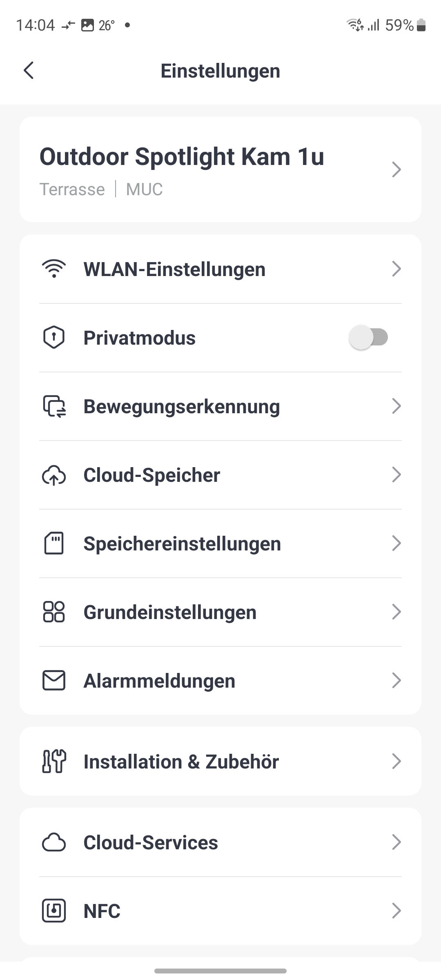Tap the NFC chip icon
The width and height of the screenshot is (441, 980).
[x=54, y=911]
